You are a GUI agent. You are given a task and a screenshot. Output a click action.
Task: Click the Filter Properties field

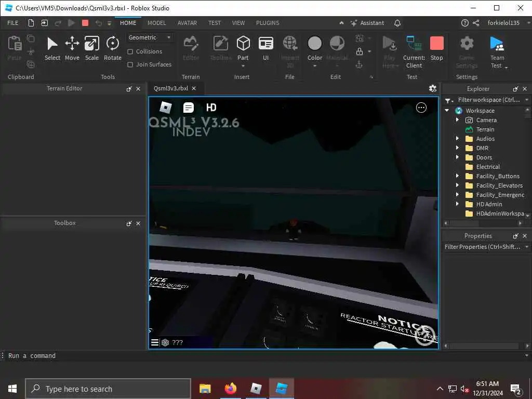483,247
